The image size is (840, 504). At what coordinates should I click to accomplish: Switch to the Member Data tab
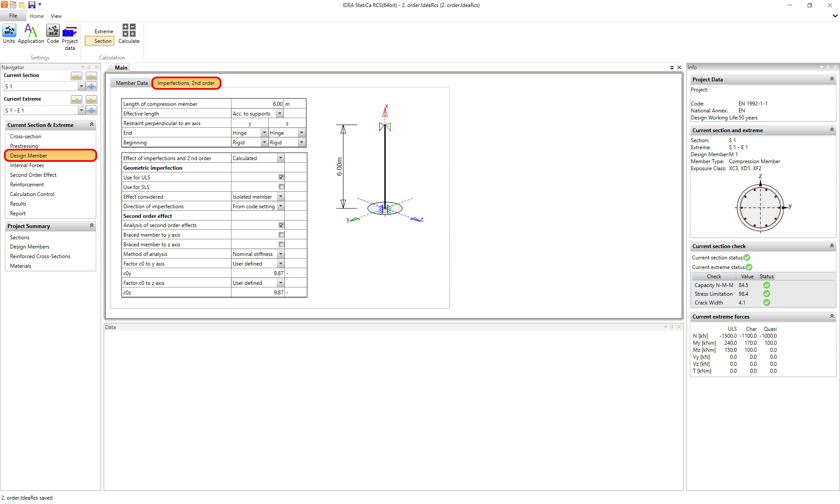pyautogui.click(x=132, y=83)
